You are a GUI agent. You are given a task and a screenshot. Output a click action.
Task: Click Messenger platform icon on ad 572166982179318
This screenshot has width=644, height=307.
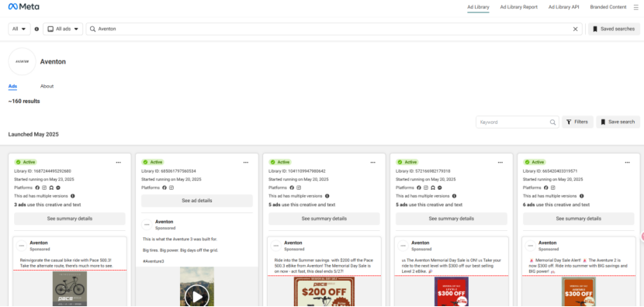(x=439, y=188)
